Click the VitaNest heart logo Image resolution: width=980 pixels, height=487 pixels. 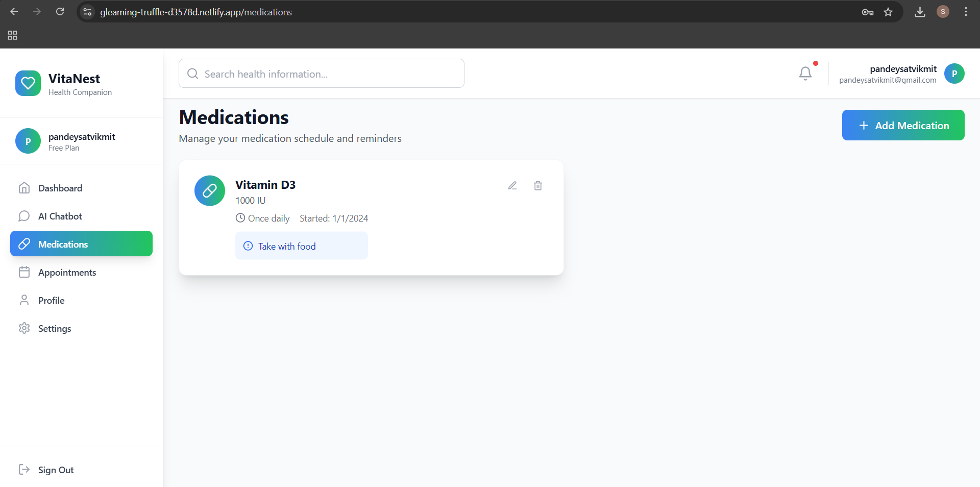pos(28,83)
